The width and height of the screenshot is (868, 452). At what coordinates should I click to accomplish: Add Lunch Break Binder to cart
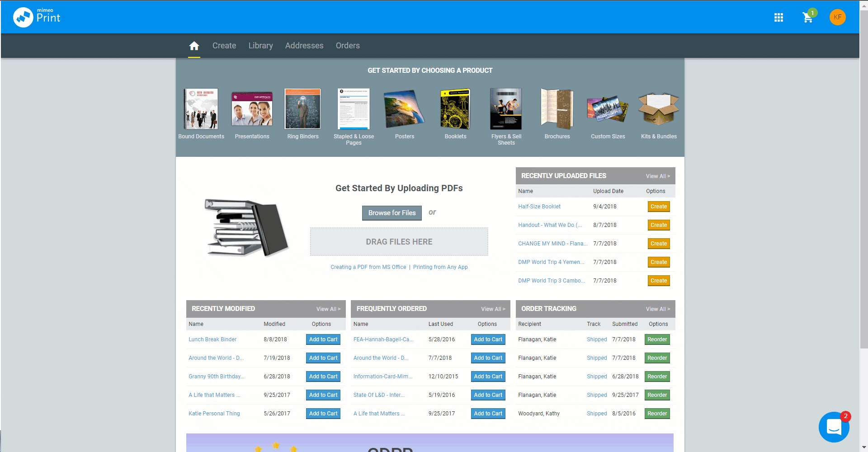tap(323, 339)
